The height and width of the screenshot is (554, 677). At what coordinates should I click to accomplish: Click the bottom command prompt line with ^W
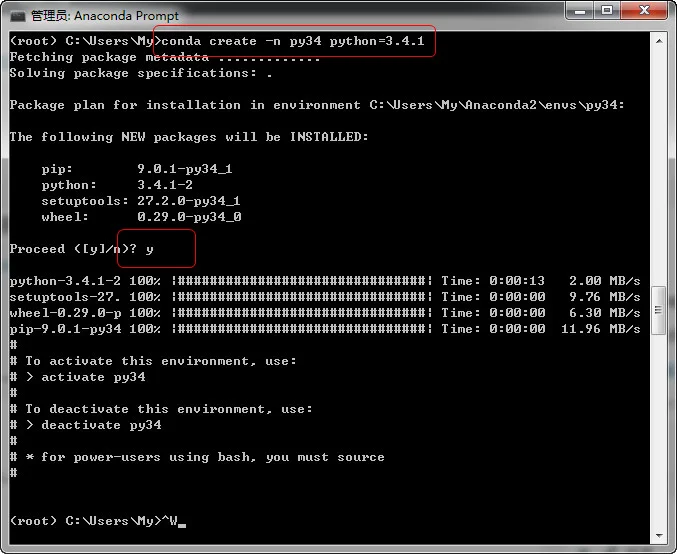coord(98,521)
